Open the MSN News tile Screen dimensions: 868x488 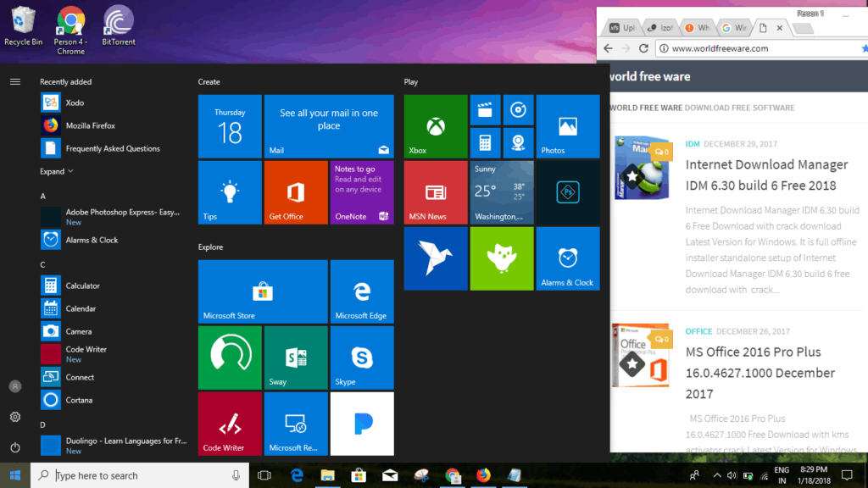point(436,192)
